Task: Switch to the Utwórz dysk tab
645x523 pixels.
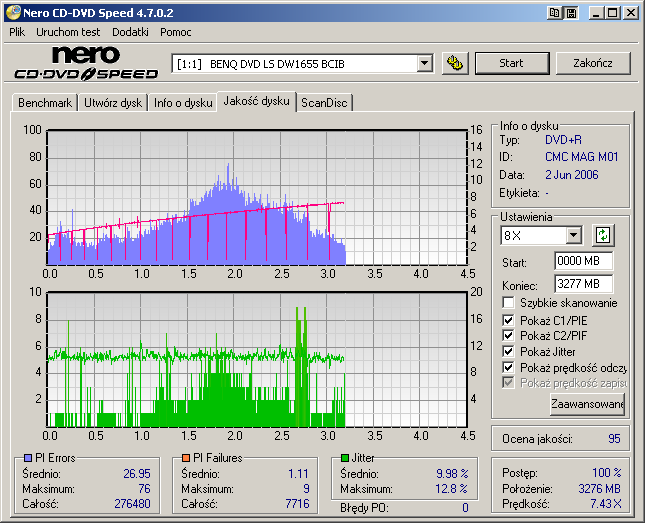Action: tap(113, 103)
